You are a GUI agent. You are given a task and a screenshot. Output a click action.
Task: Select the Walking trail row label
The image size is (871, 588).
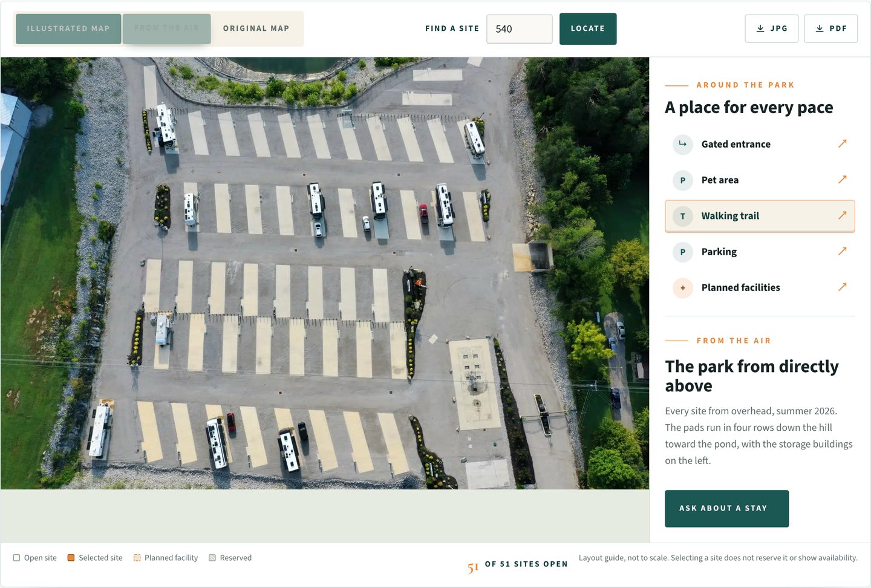coord(730,216)
